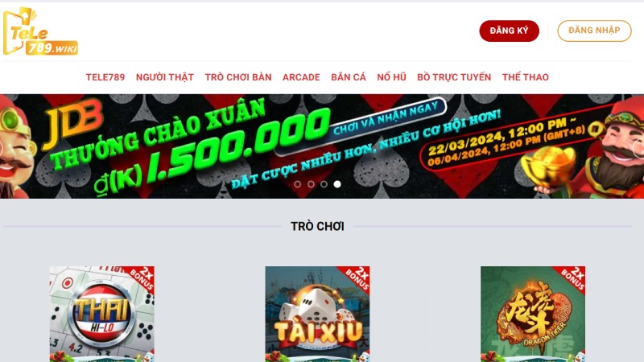The image size is (644, 362).
Task: Open the BẮN CÁ menu item
Action: (349, 77)
